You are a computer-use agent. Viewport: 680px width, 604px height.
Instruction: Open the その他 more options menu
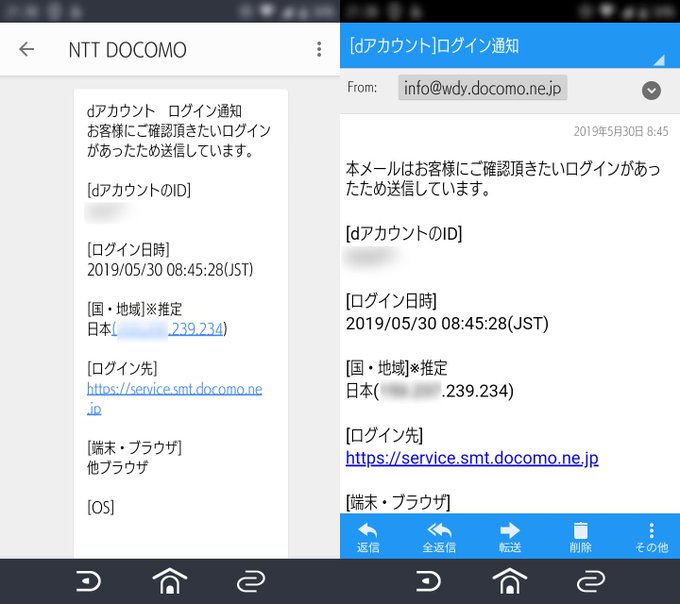[651, 538]
